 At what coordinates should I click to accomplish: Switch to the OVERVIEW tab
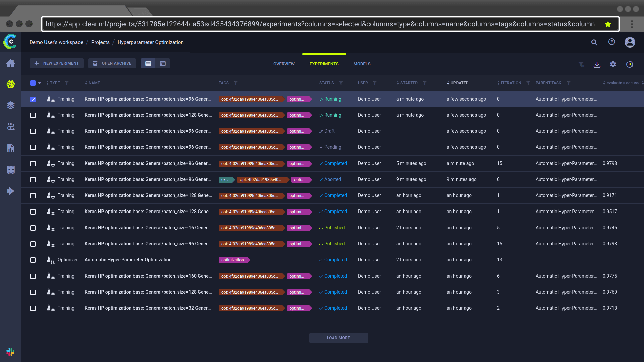[x=284, y=64]
